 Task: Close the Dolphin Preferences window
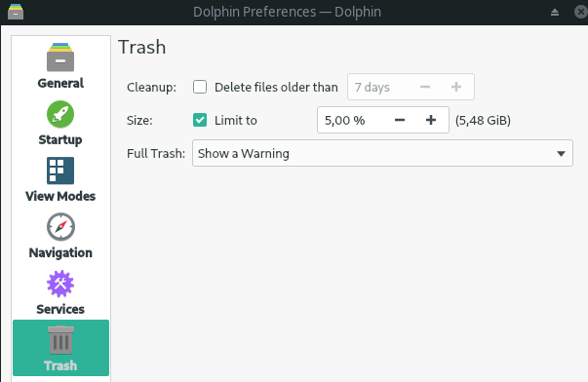click(581, 12)
